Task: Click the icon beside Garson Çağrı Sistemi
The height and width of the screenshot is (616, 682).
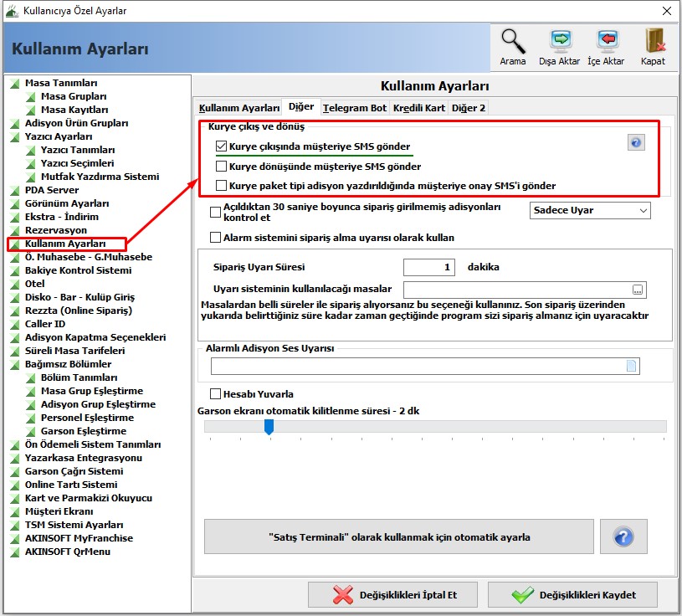Action: click(x=15, y=471)
